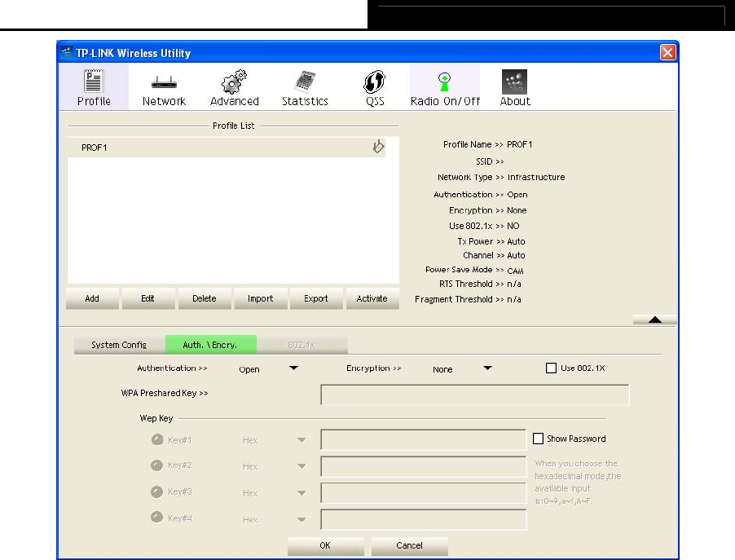Click the 'RTS Threshold >> n/a' text
The image size is (735, 560).
tap(480, 284)
